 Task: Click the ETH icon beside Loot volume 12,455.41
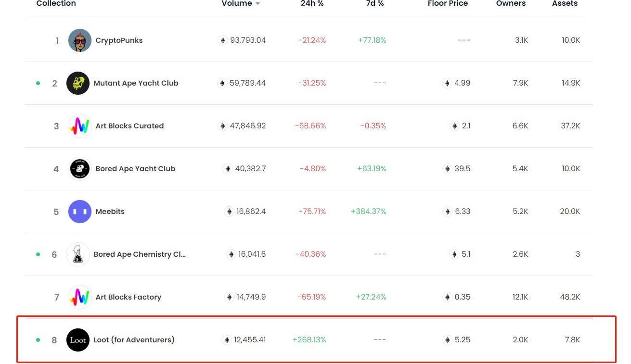click(226, 340)
